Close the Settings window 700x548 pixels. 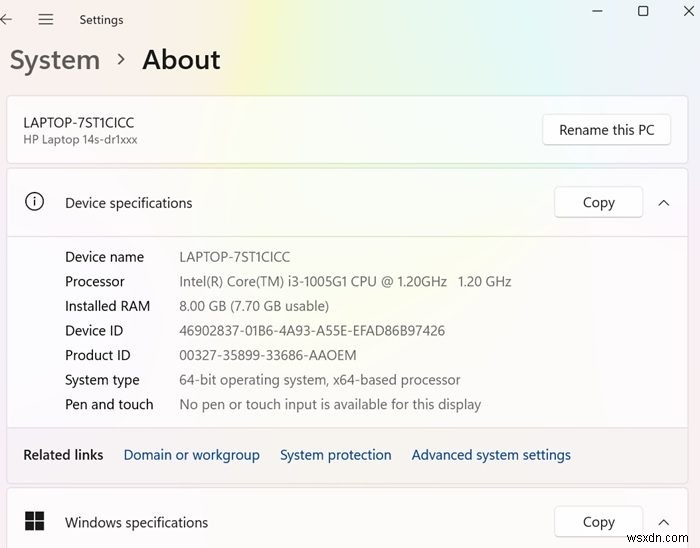coord(689,11)
